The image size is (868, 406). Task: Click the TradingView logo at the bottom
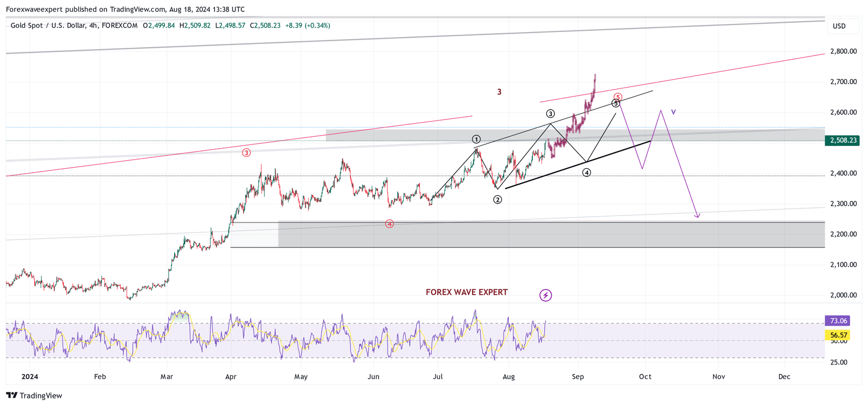pos(34,396)
